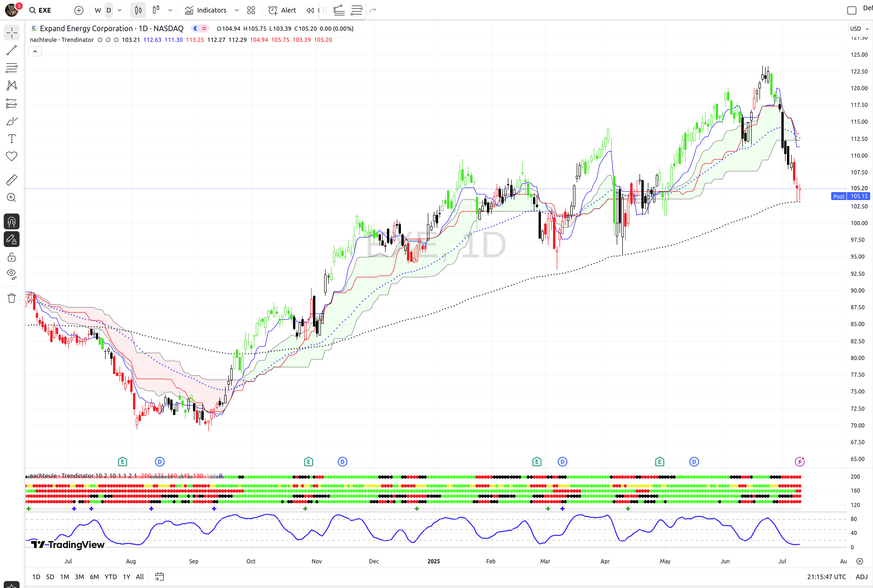This screenshot has width=873, height=588.
Task: Select the text annotation tool
Action: click(12, 139)
